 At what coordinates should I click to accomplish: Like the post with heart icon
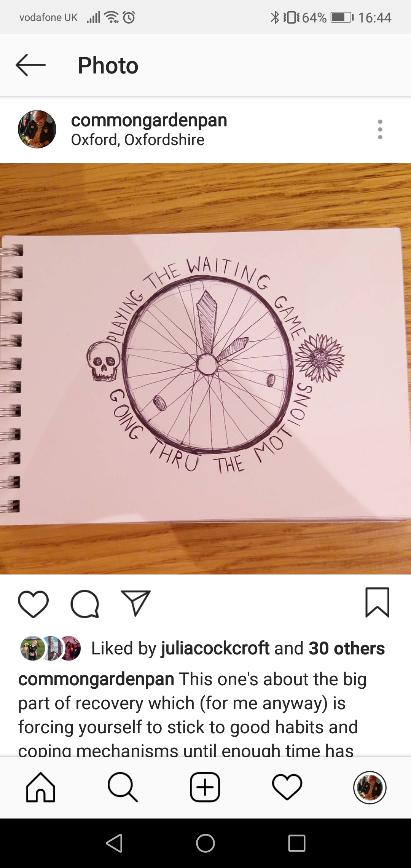pyautogui.click(x=33, y=604)
